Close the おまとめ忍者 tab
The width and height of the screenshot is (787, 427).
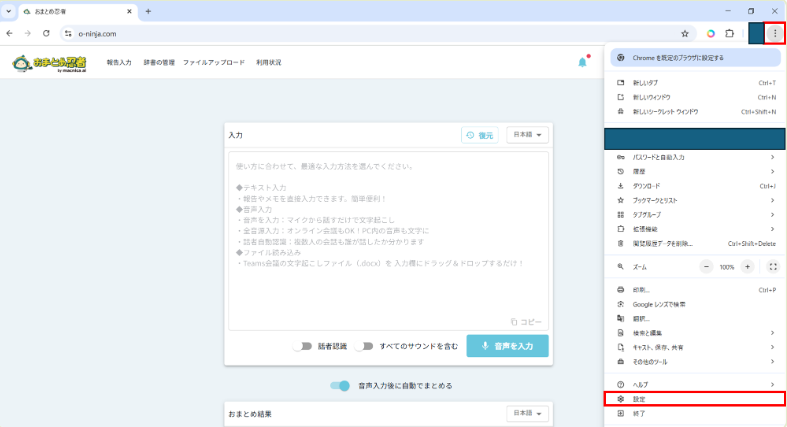click(x=129, y=11)
